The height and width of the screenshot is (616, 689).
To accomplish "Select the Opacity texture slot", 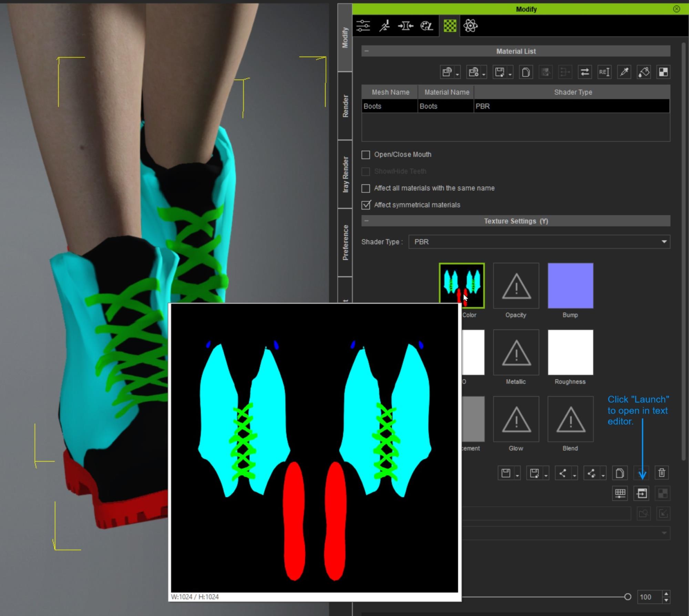I will coord(516,285).
